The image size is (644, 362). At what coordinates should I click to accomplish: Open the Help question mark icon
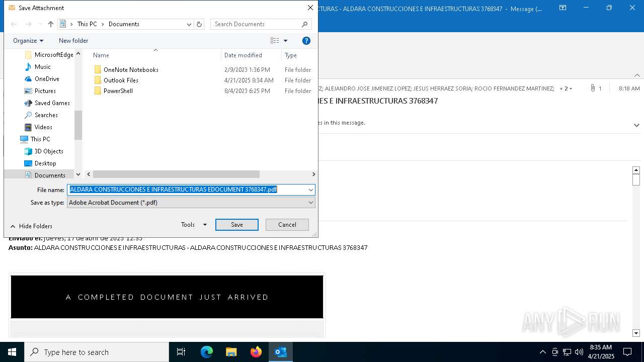(306, 41)
